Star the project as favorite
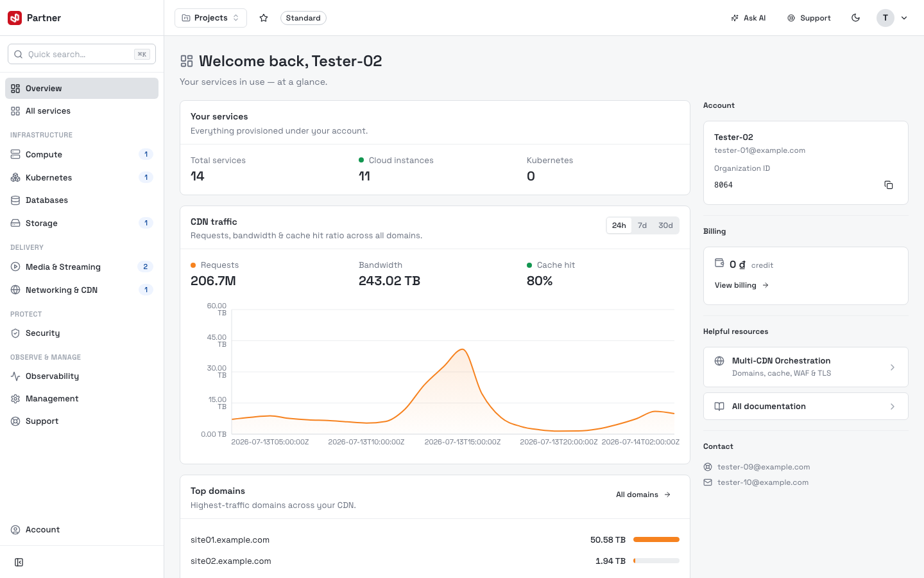The width and height of the screenshot is (924, 578). pos(264,18)
